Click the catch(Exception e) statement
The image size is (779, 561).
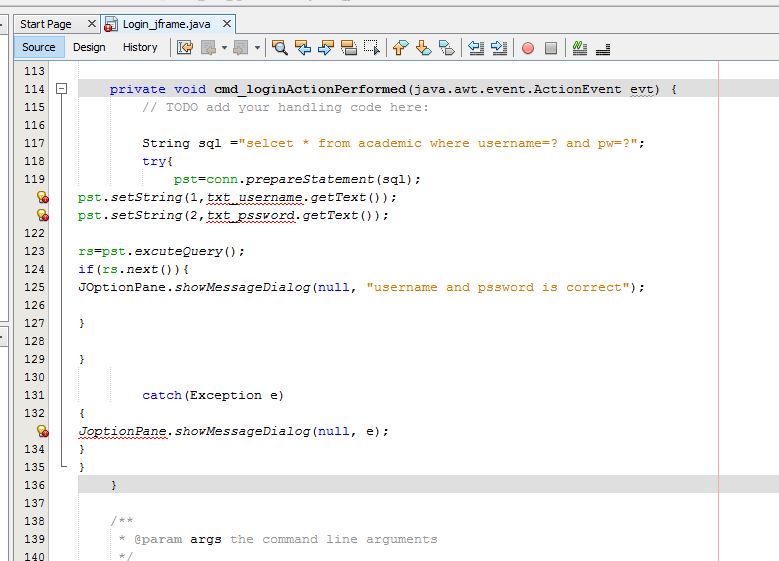pyautogui.click(x=213, y=396)
